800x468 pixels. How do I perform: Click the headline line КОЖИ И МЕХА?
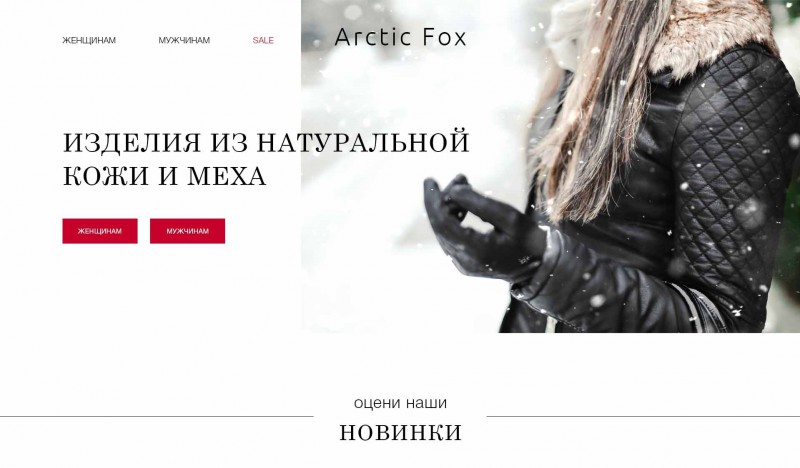point(164,176)
